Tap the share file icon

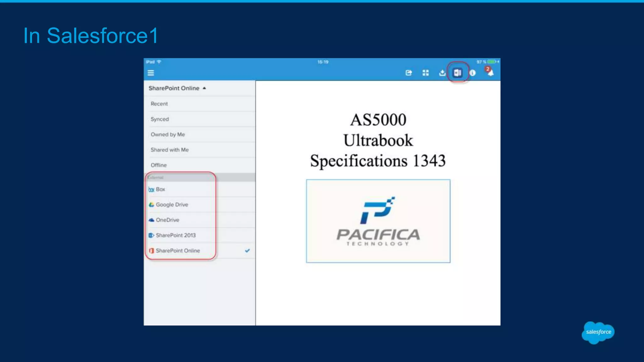pyautogui.click(x=408, y=73)
